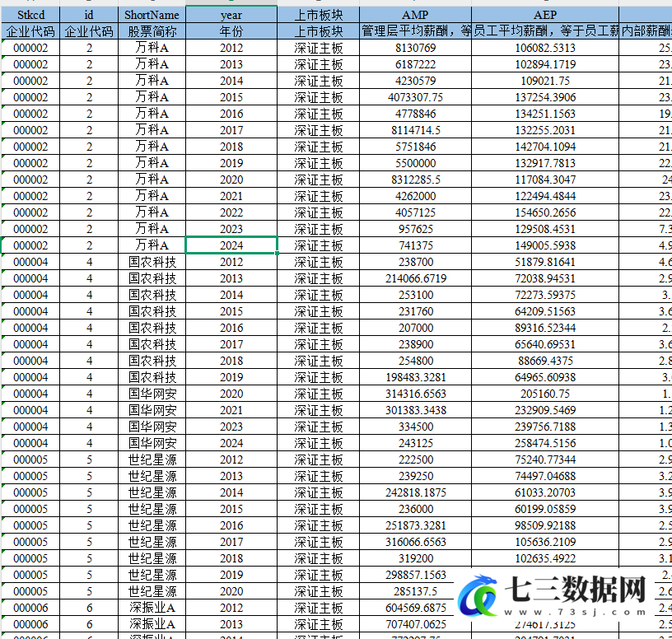Click AMP value 319200

point(415,558)
